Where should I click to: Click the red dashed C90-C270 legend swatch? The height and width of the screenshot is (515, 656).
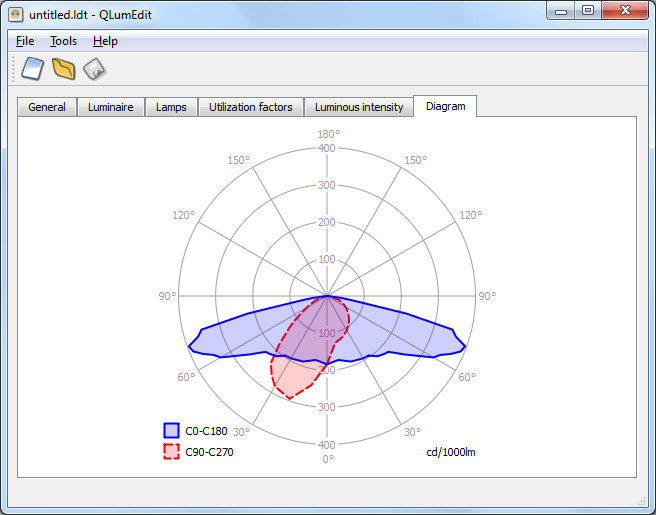coord(171,452)
